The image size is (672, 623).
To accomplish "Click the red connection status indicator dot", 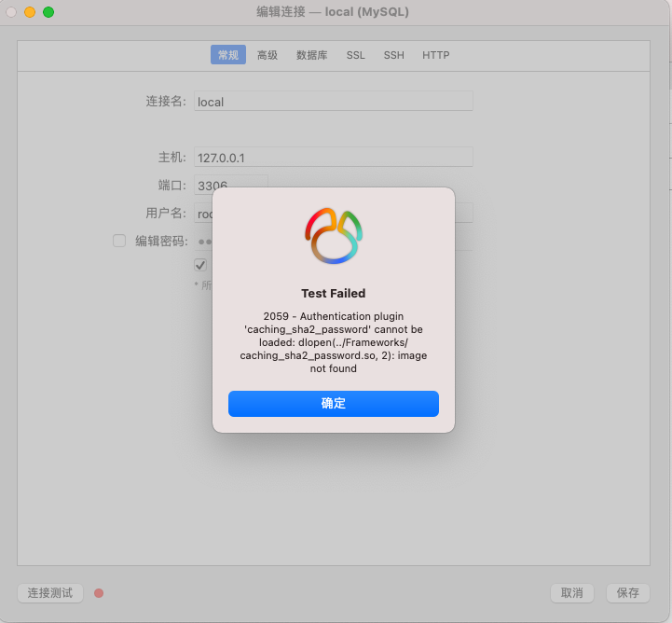I will pos(99,593).
